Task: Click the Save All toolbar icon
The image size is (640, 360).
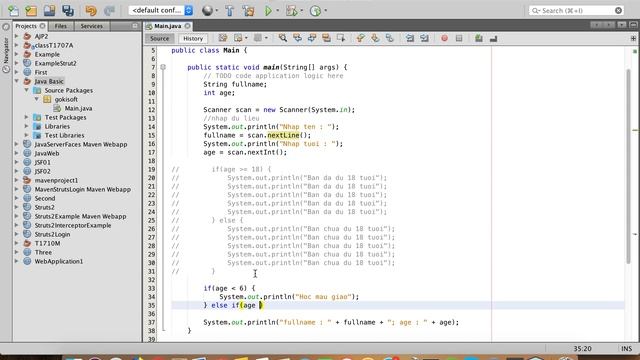Action: click(68, 11)
